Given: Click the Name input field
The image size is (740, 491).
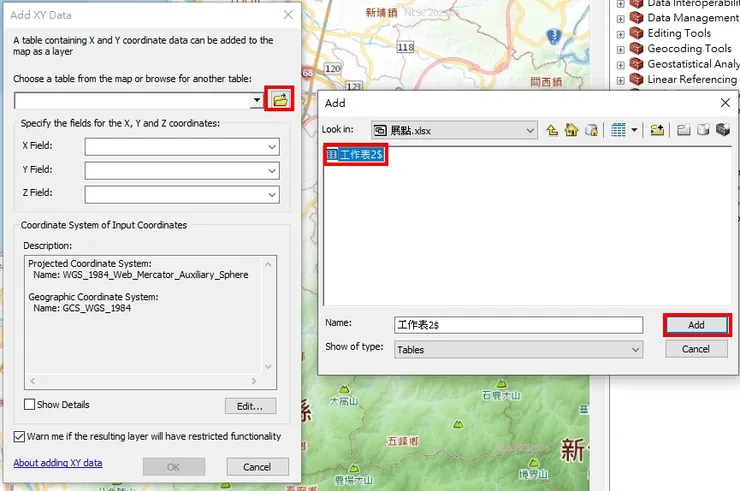Looking at the screenshot, I should (x=518, y=325).
